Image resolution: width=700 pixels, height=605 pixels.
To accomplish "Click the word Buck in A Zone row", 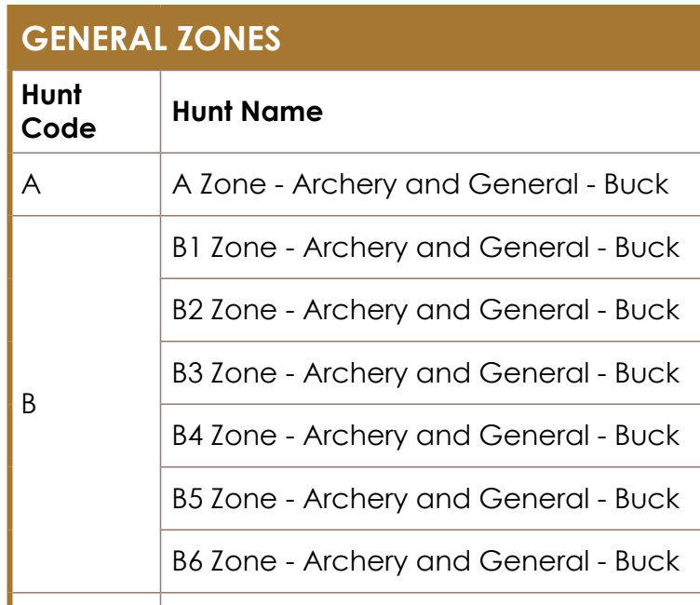I will (x=636, y=184).
